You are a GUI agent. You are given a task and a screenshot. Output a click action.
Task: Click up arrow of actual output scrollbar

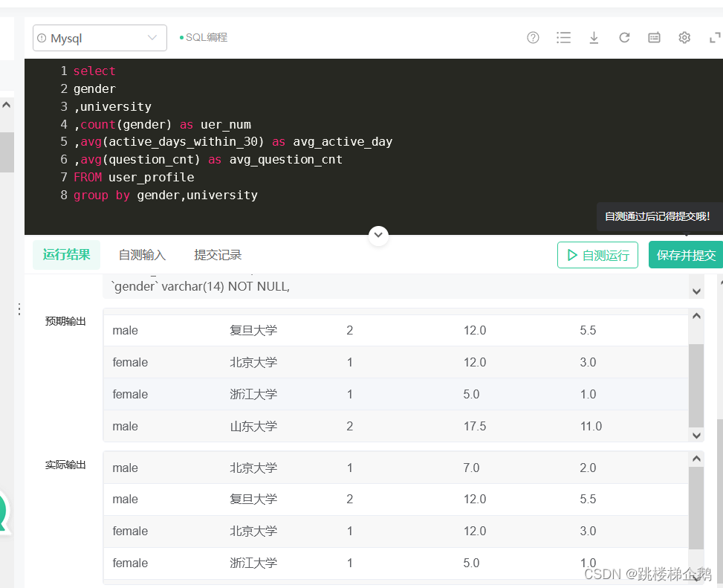click(x=696, y=459)
